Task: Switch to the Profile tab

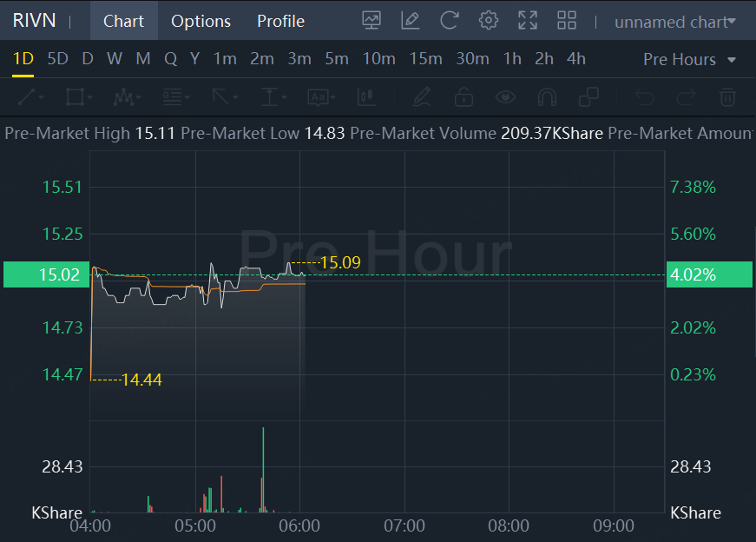Action: click(x=280, y=21)
